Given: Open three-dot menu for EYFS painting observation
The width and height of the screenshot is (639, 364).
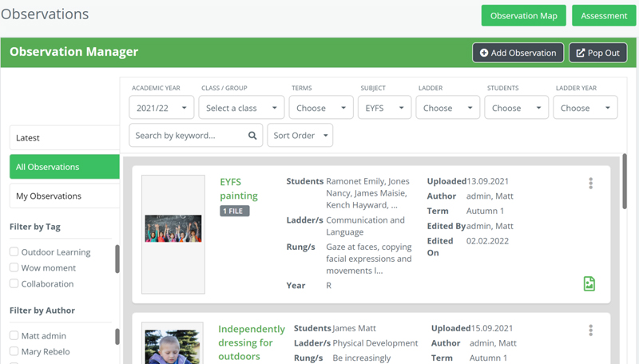Looking at the screenshot, I should click(x=590, y=184).
